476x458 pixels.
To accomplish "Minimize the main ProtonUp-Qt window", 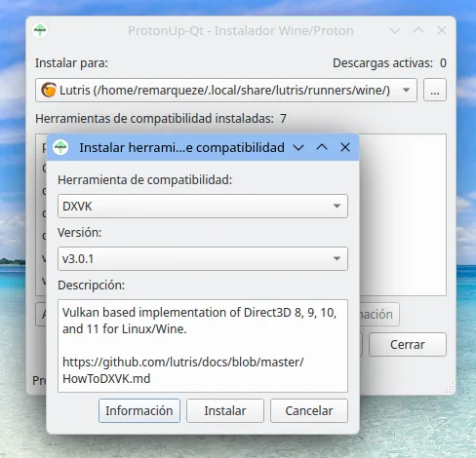I will [x=395, y=31].
